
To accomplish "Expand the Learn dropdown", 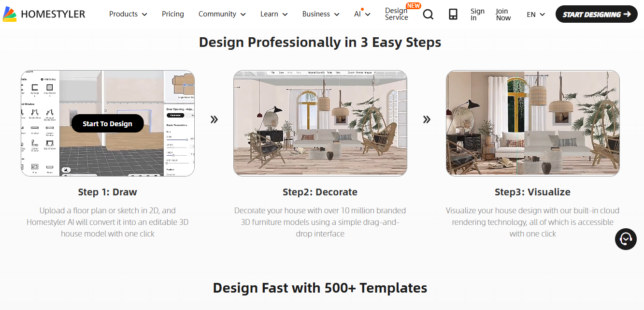I will 273,14.
